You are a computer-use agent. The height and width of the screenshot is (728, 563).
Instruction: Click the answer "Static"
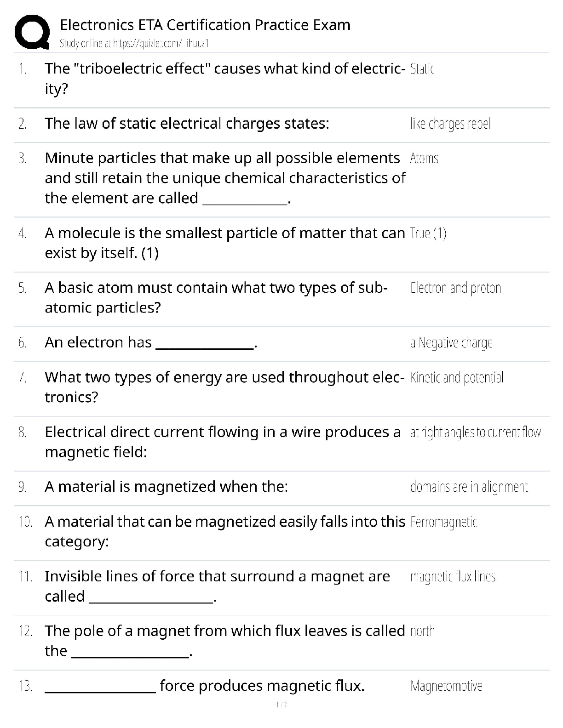[422, 69]
